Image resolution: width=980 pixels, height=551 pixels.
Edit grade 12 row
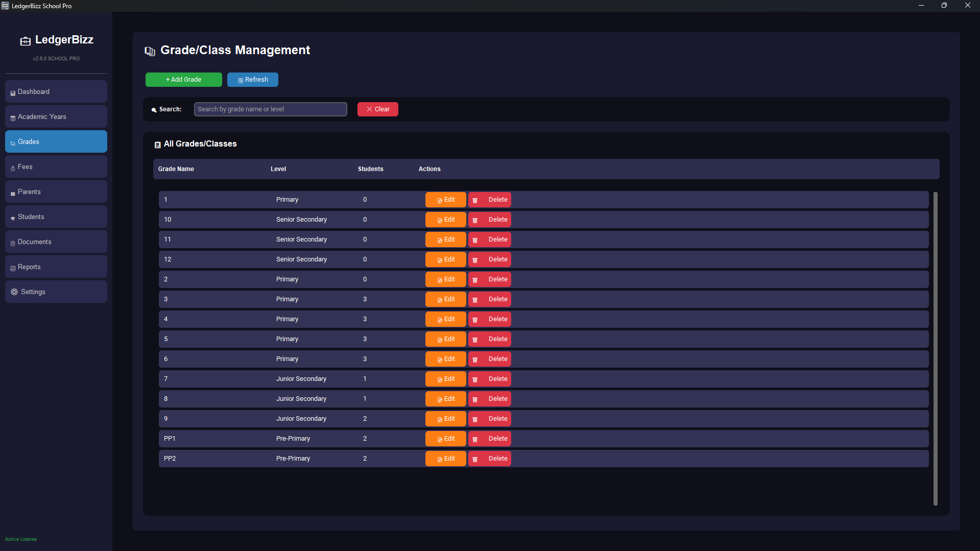coord(446,259)
